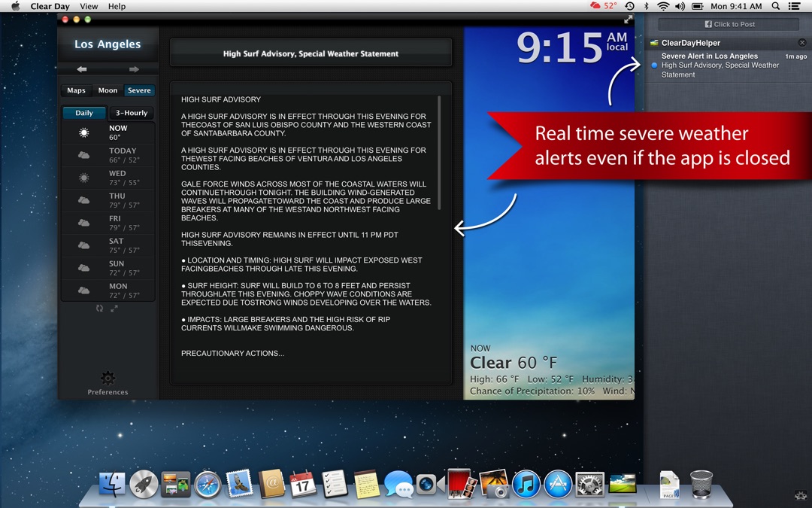
Task: Open battery status menu bar icon
Action: (698, 6)
